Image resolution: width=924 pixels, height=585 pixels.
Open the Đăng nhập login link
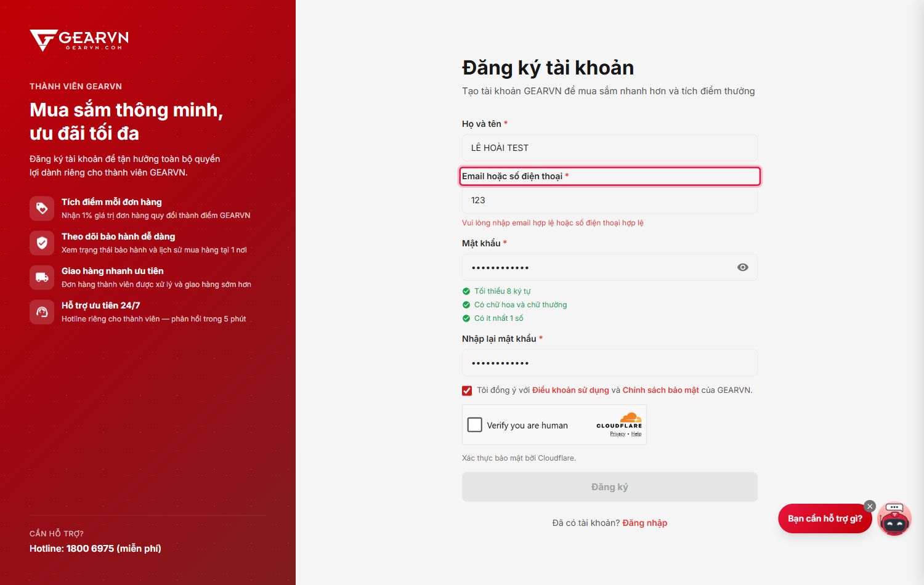[645, 523]
